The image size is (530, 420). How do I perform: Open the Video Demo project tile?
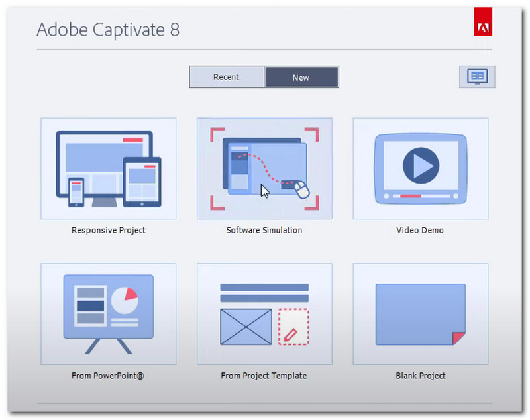[x=421, y=168]
